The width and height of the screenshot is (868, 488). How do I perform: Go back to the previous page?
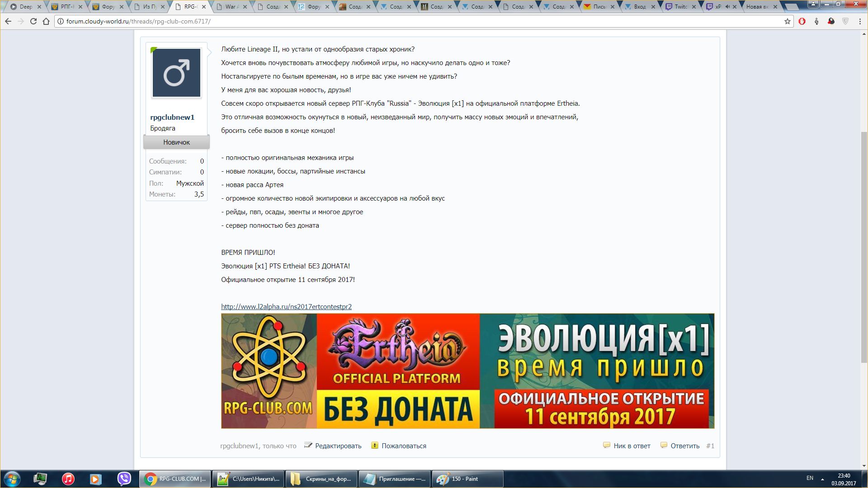(8, 21)
